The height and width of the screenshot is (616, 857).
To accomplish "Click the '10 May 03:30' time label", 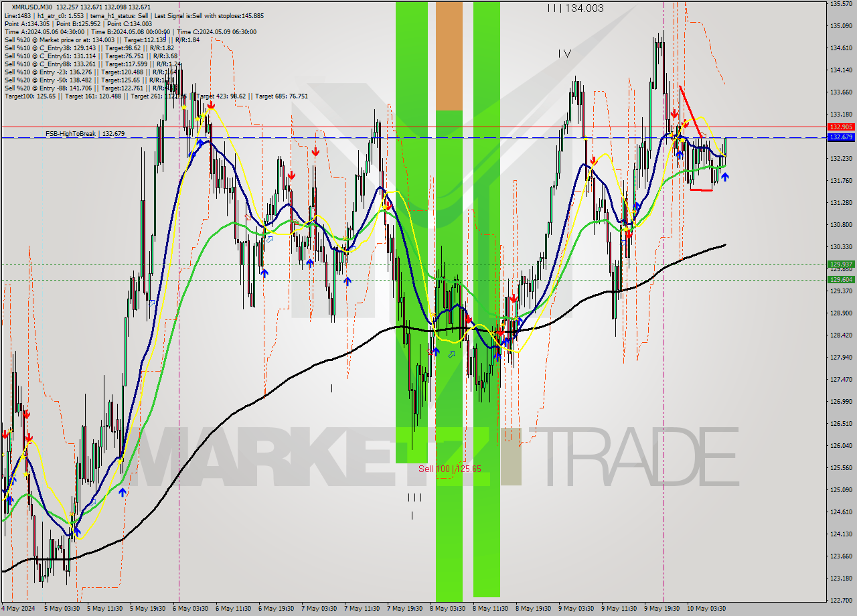I will (x=706, y=609).
